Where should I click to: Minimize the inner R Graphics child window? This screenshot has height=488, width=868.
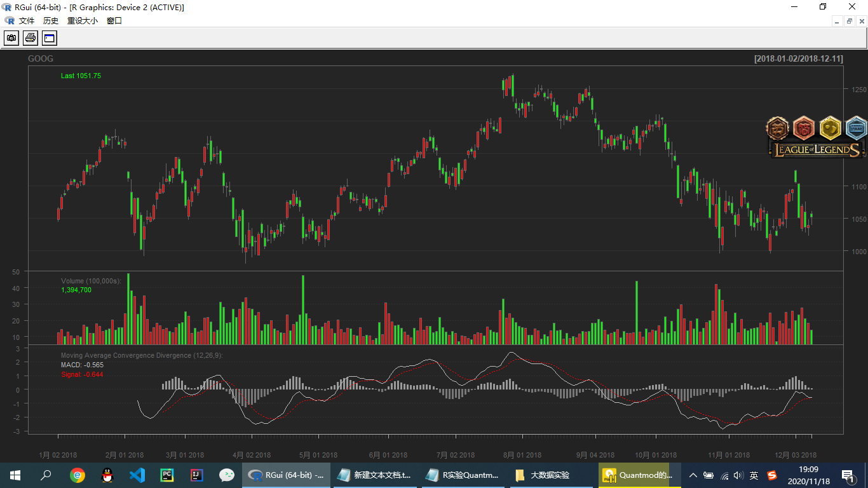point(837,21)
